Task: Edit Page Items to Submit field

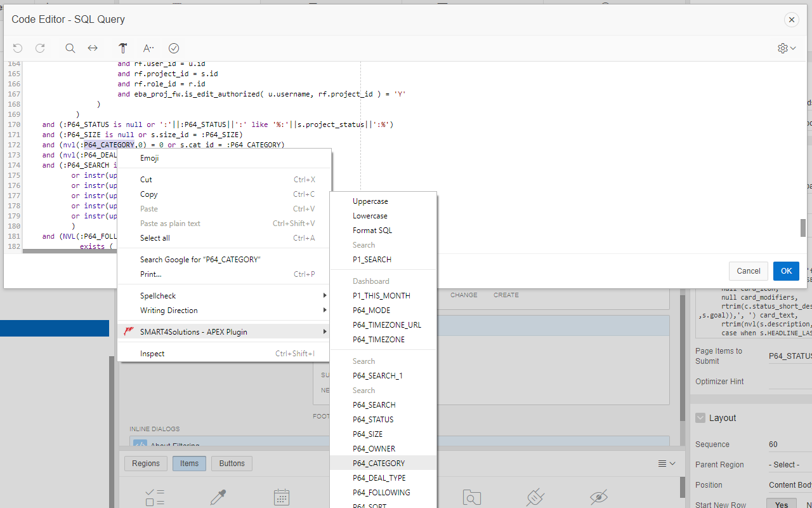Action: [x=790, y=356]
